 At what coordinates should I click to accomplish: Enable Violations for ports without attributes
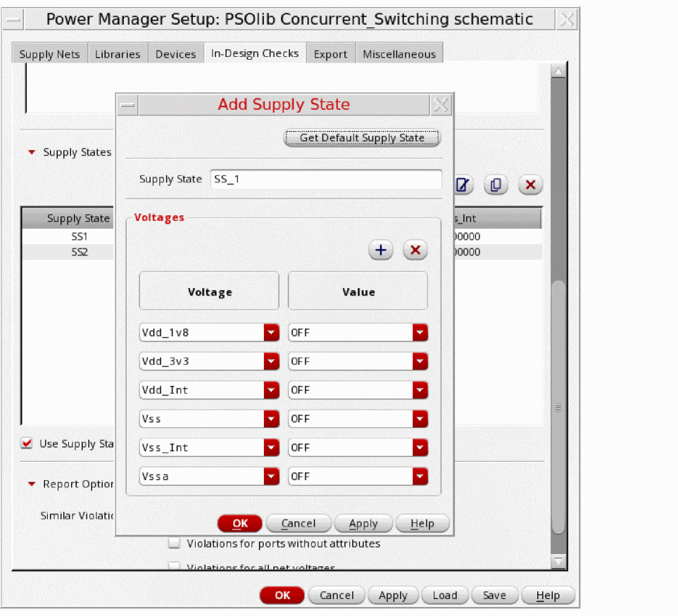pos(175,543)
